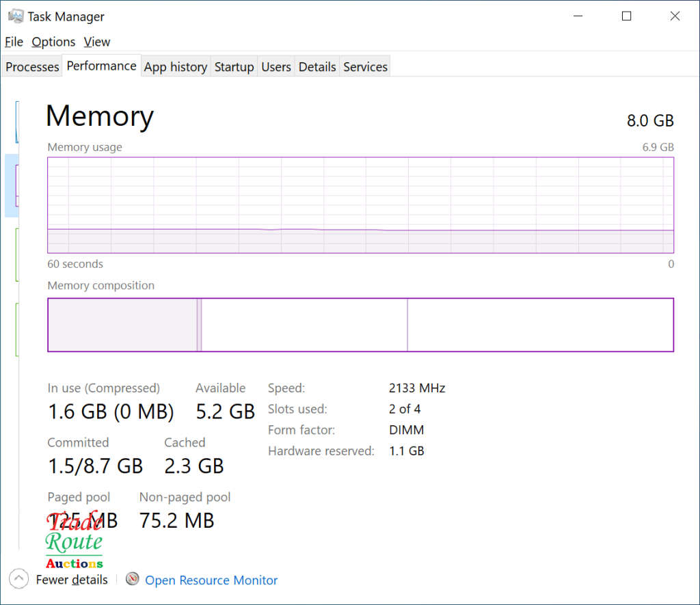Viewport: 700px width, 605px height.
Task: Click the rightmost free segment of Memory composition
Action: 540,325
